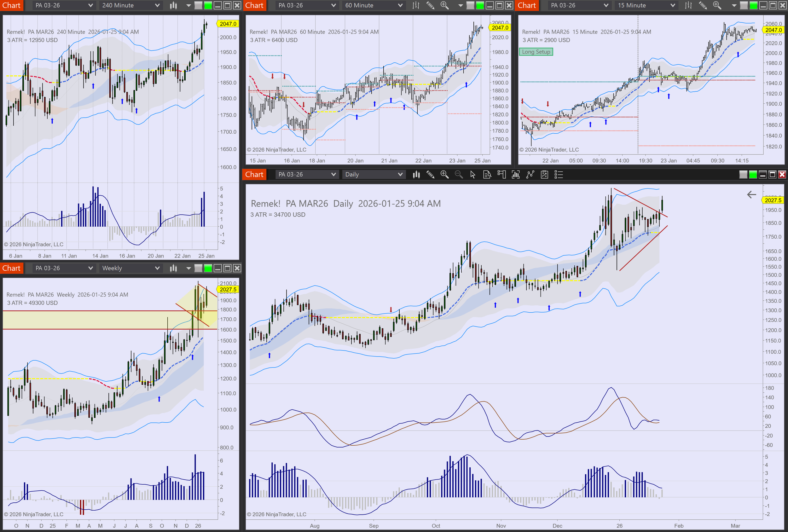
Task: Click the bar style icon in Daily chart toolbar
Action: [416, 175]
